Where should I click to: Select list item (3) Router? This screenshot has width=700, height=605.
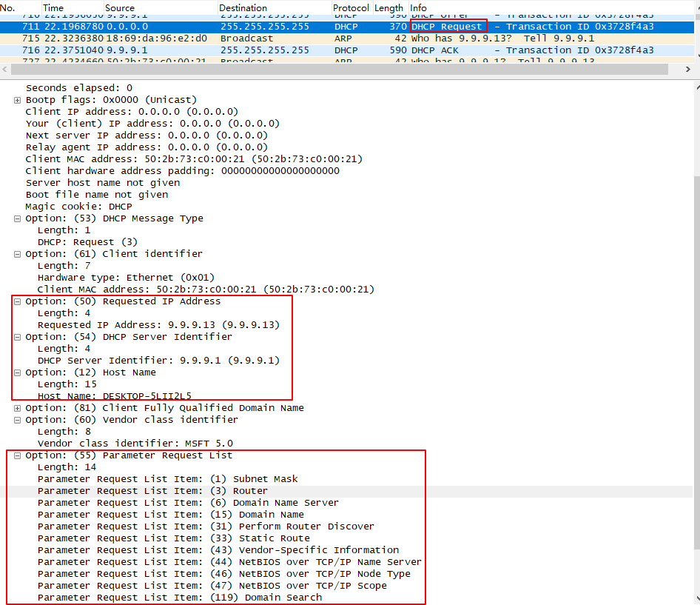coord(152,491)
